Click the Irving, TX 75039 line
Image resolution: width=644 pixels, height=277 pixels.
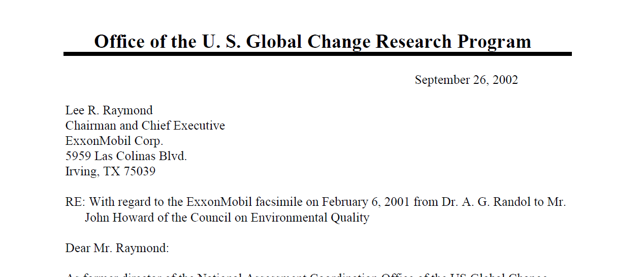coord(110,171)
